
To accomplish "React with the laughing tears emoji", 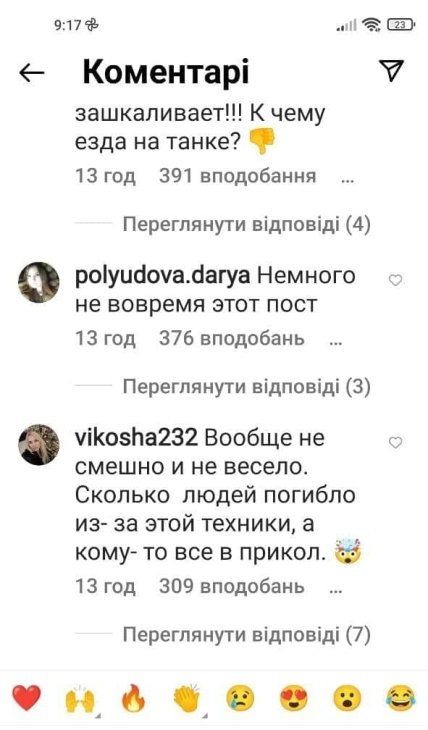I will [401, 698].
